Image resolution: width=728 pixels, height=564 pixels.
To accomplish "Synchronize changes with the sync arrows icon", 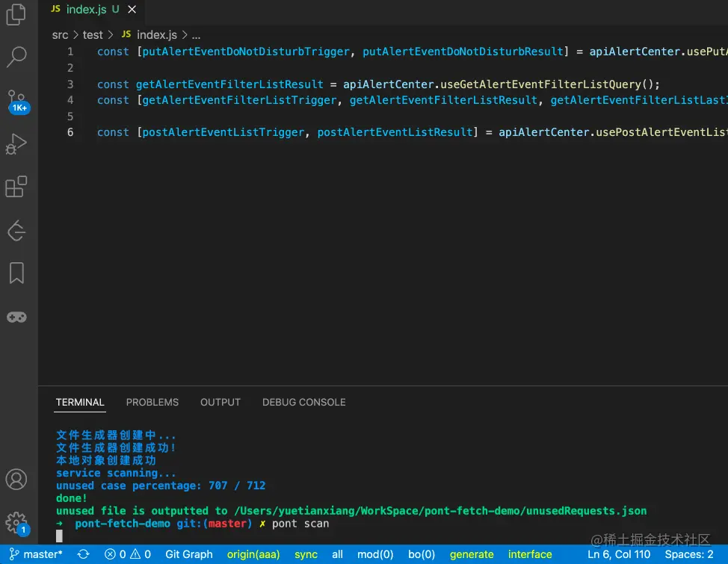I will coord(83,554).
